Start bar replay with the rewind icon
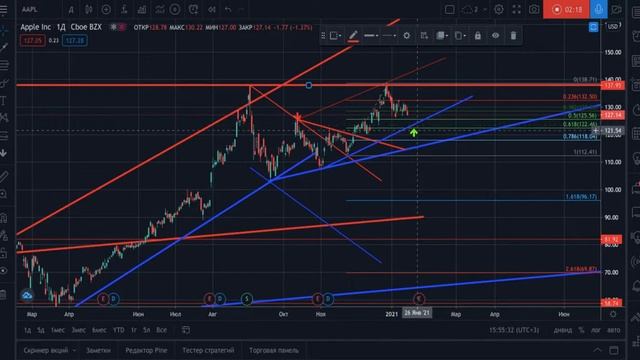This screenshot has height=360, width=640. (212, 9)
